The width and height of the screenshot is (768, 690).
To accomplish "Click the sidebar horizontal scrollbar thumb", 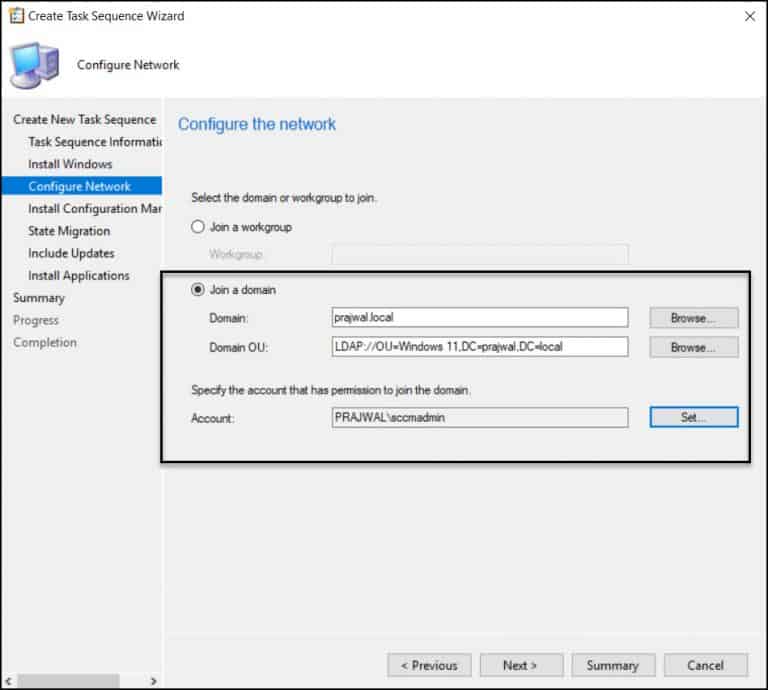I will pyautogui.click(x=69, y=681).
